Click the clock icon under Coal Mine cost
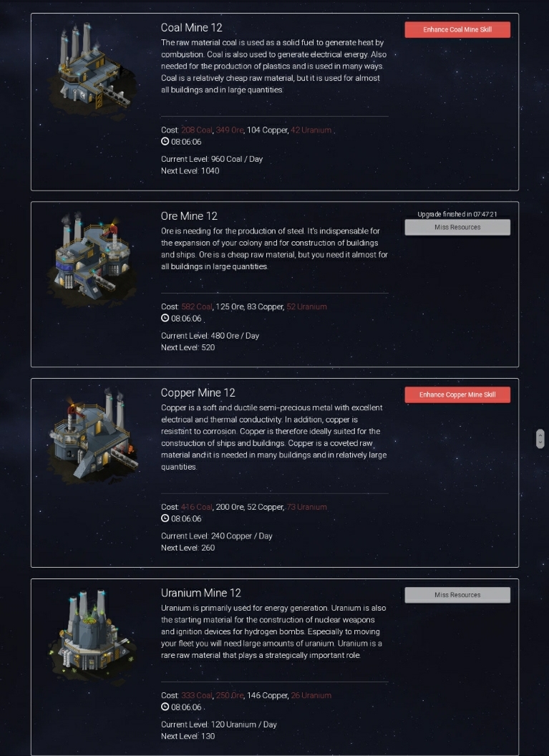This screenshot has height=756, width=549. pyautogui.click(x=165, y=142)
